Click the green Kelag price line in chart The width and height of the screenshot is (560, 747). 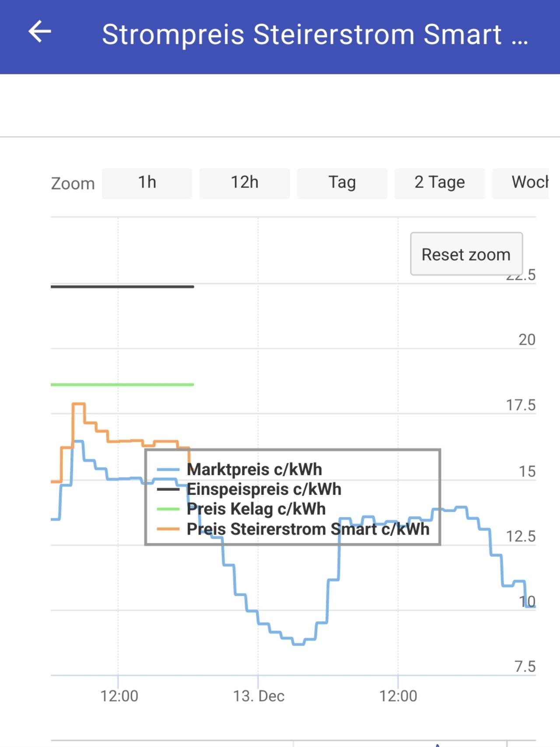pyautogui.click(x=122, y=384)
